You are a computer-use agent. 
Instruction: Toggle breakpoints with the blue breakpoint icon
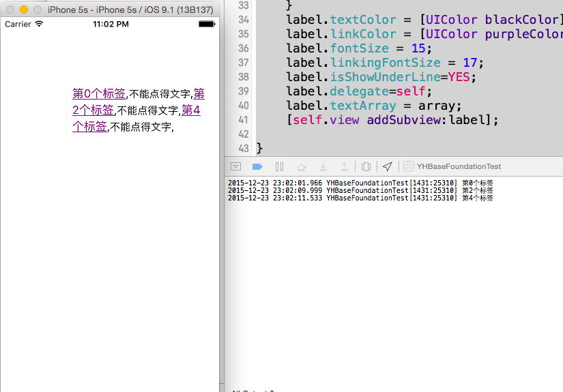click(x=257, y=166)
